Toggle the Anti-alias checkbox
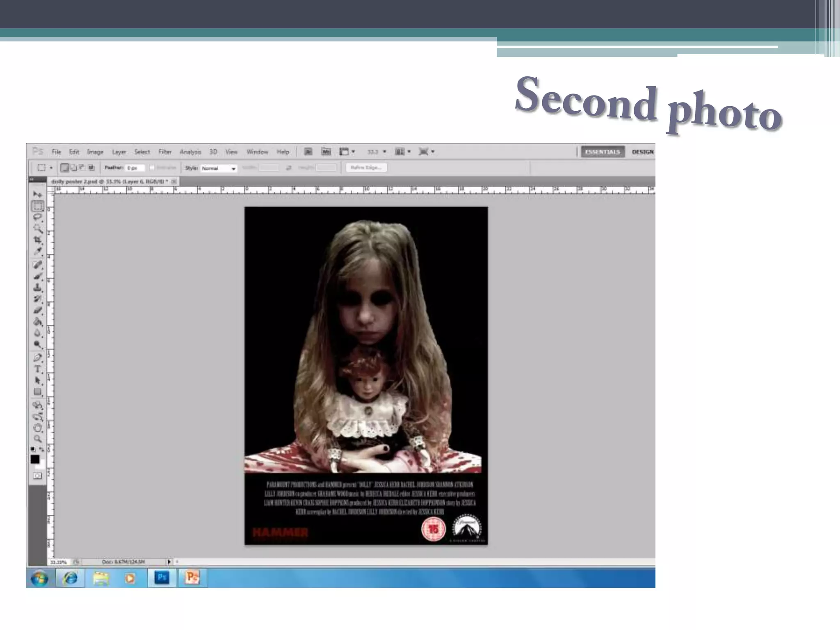The image size is (840, 630). tap(152, 168)
